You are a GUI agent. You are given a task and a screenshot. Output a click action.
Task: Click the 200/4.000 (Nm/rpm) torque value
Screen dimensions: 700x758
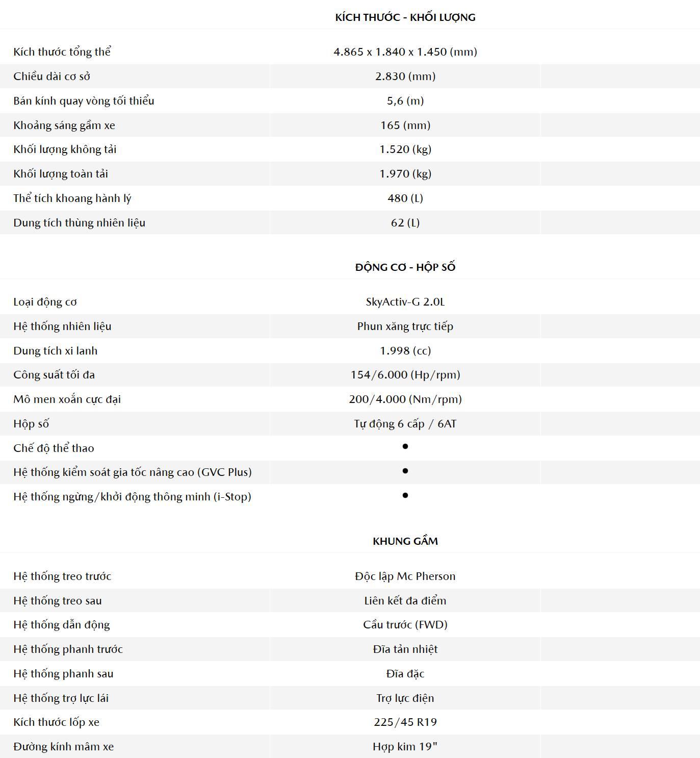pyautogui.click(x=405, y=399)
